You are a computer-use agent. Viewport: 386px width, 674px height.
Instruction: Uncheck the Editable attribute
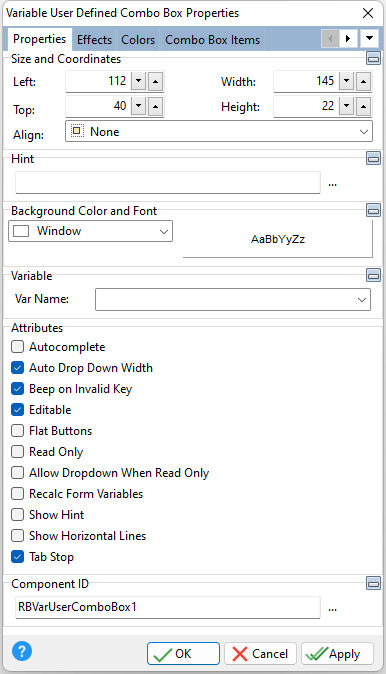point(17,410)
